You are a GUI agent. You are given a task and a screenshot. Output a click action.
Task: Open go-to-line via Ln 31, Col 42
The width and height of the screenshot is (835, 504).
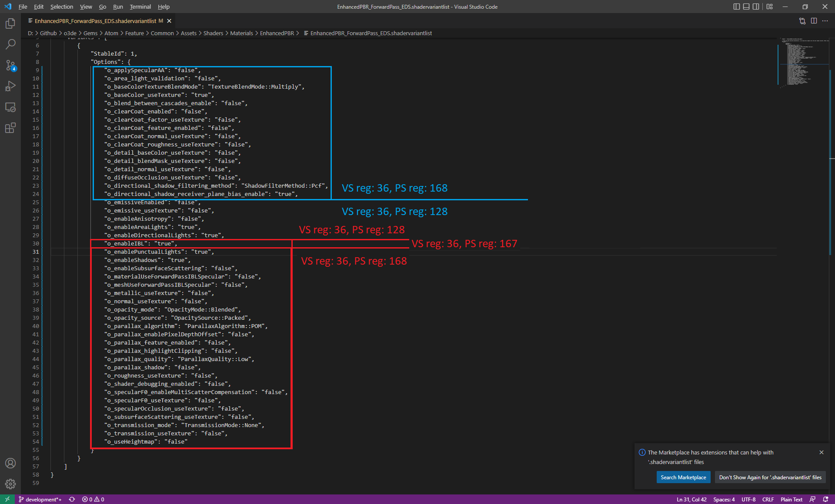pos(691,499)
